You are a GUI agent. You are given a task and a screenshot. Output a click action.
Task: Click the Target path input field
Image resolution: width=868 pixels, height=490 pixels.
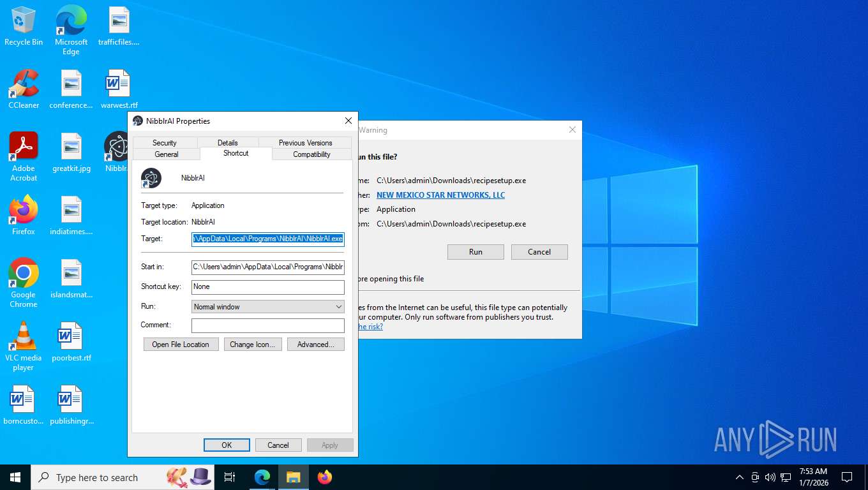tap(268, 239)
